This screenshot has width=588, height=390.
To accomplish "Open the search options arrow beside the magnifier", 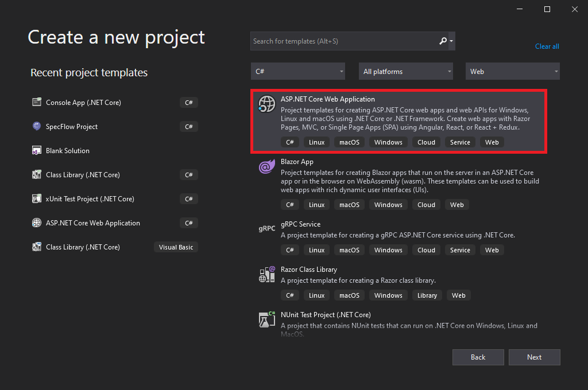I will pyautogui.click(x=451, y=41).
